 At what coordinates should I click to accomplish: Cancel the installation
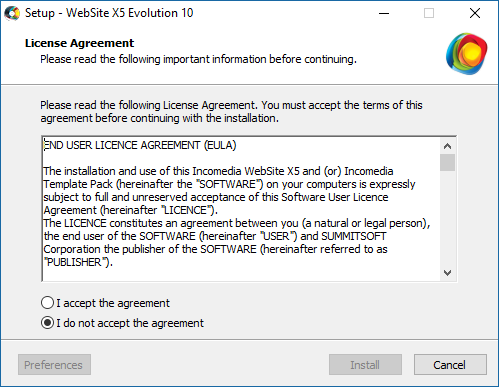click(x=450, y=365)
